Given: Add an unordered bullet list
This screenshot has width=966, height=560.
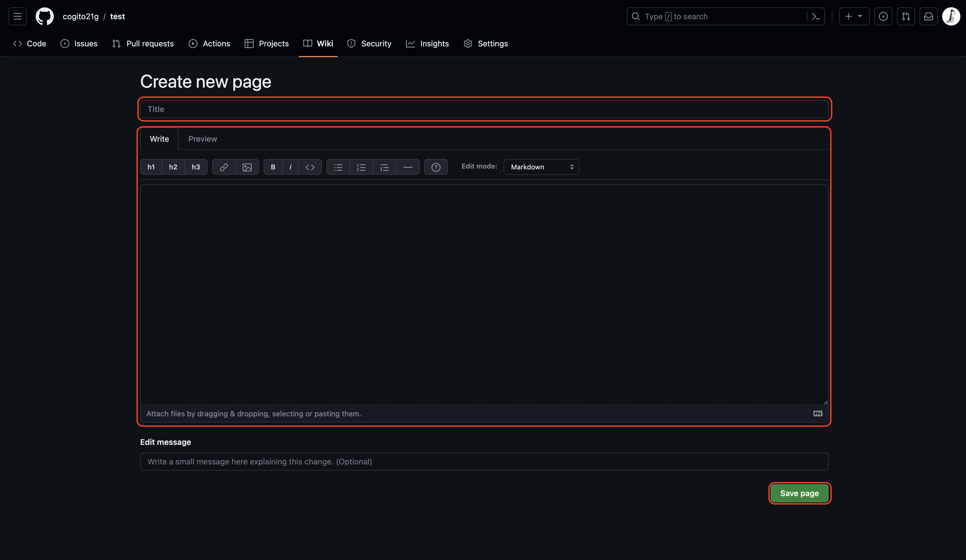Looking at the screenshot, I should (x=338, y=167).
